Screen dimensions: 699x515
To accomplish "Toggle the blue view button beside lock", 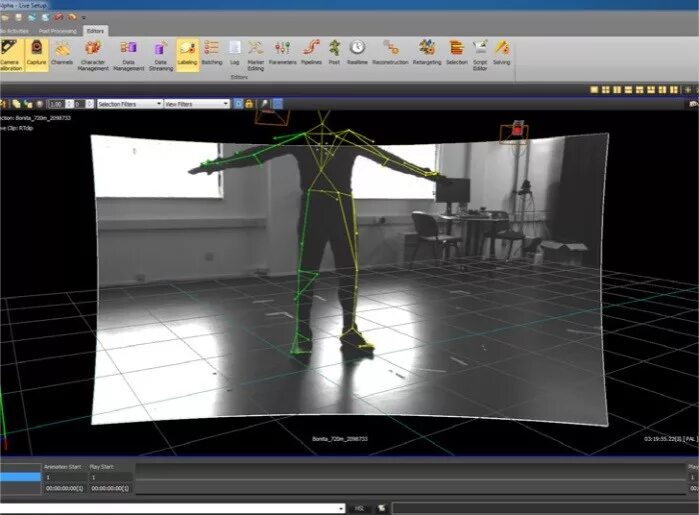I will (x=238, y=104).
